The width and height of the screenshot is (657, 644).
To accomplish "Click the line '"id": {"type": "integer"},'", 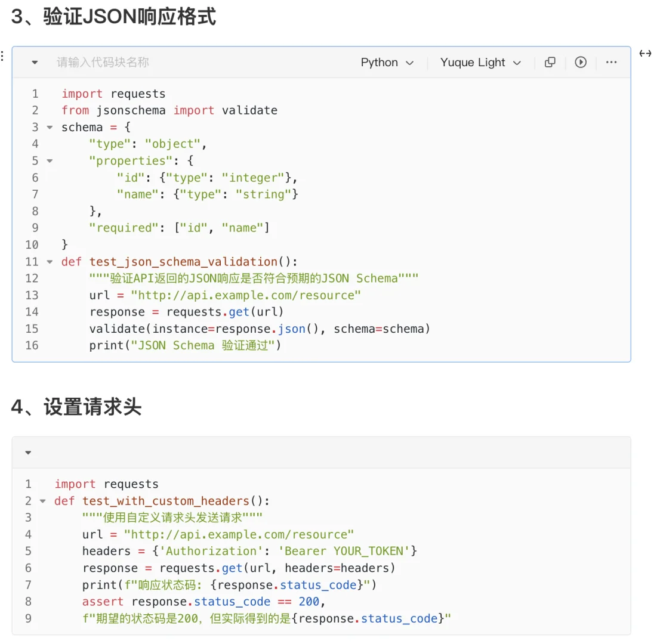I will click(x=207, y=178).
